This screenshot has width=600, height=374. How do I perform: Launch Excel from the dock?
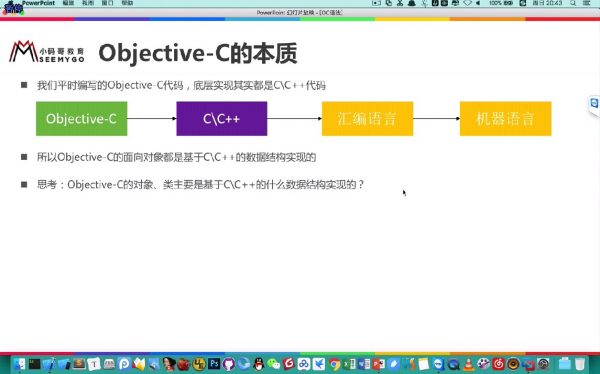click(349, 364)
